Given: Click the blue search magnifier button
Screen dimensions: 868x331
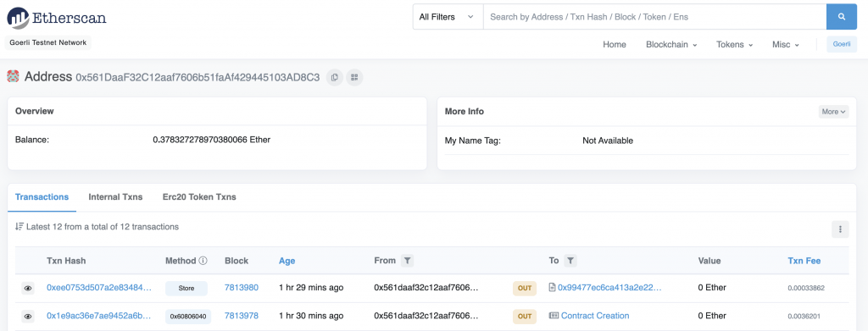Looking at the screenshot, I should tap(842, 17).
